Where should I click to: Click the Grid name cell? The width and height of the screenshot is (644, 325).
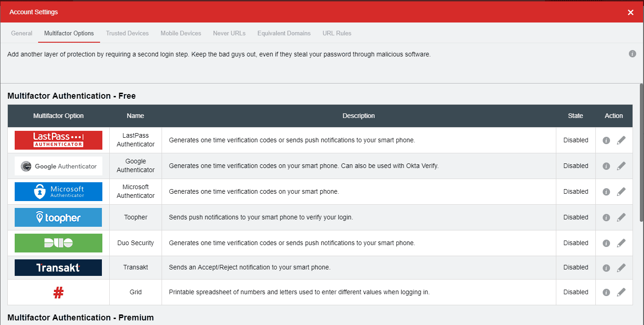coord(135,292)
